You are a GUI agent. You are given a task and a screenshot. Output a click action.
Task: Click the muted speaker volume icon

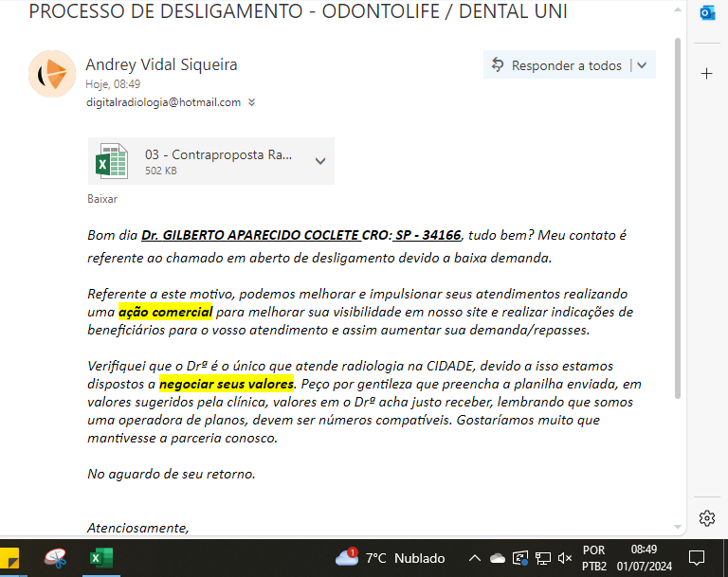tap(565, 558)
